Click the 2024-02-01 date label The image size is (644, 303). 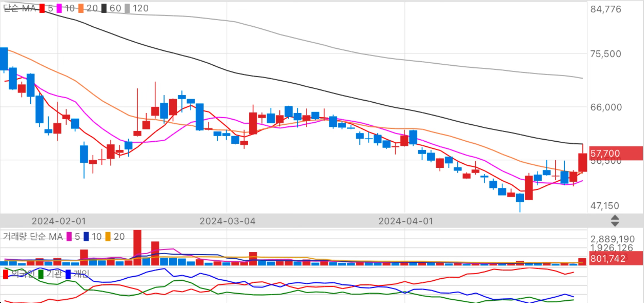pos(59,221)
